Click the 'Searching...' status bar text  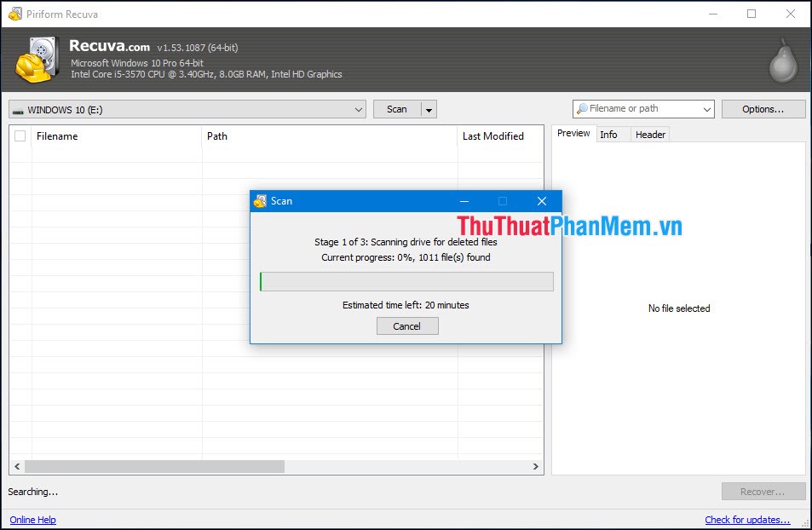click(x=32, y=492)
